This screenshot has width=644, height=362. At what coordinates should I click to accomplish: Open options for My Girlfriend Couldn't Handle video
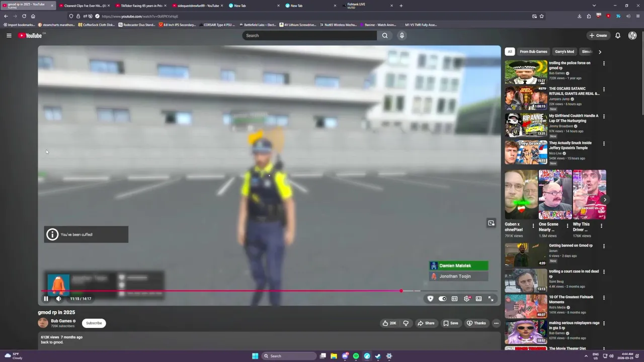pyautogui.click(x=604, y=116)
